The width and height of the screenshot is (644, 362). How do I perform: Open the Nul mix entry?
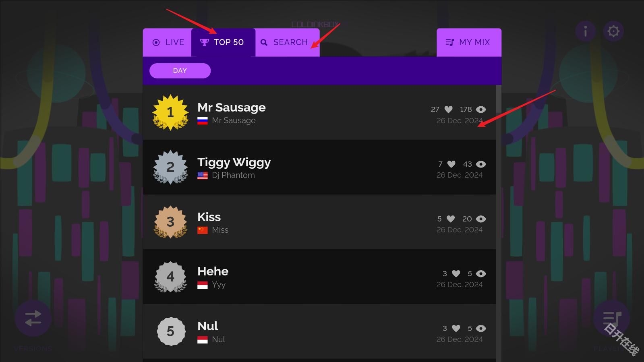pos(208,326)
